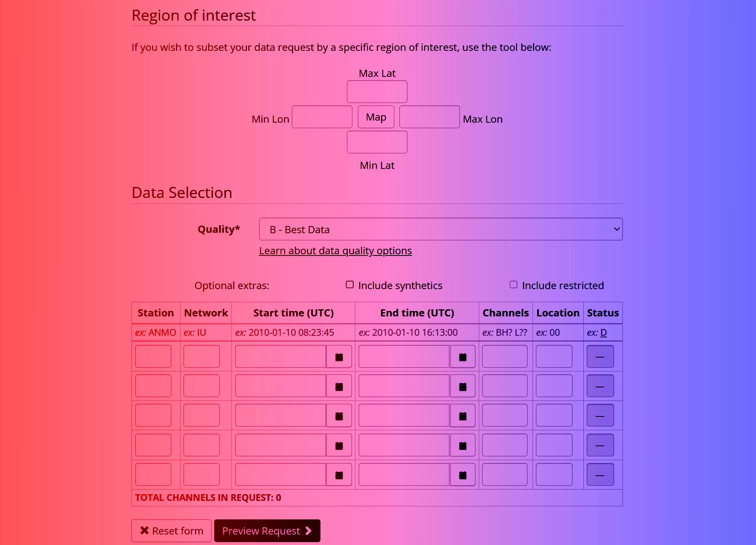Enable the Include synthetics option
Screen dimensions: 756x545
coord(349,284)
